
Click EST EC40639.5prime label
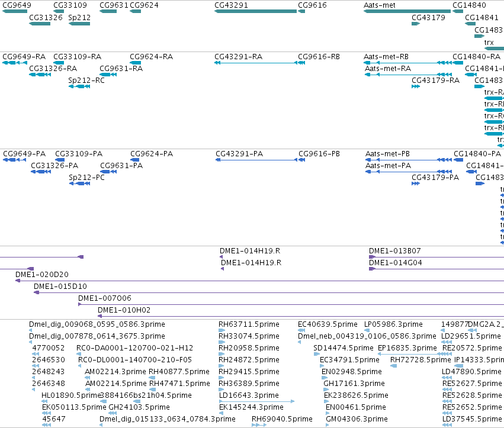(x=328, y=324)
